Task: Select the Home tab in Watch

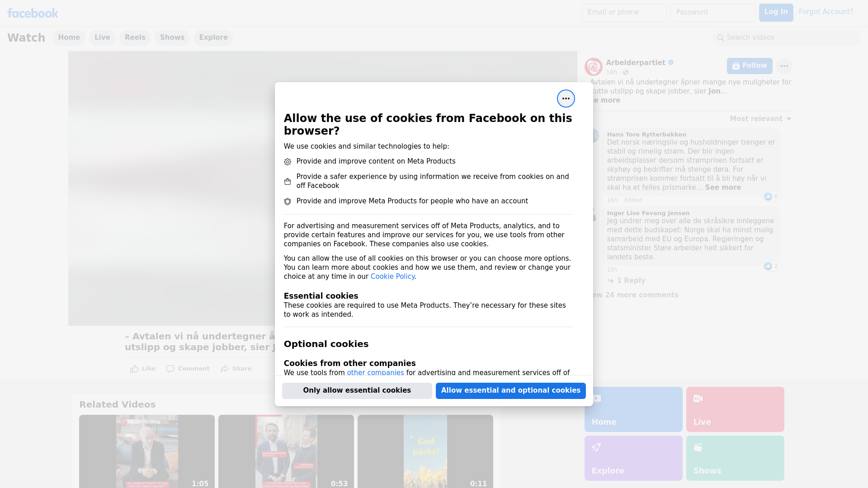Action: [x=69, y=38]
